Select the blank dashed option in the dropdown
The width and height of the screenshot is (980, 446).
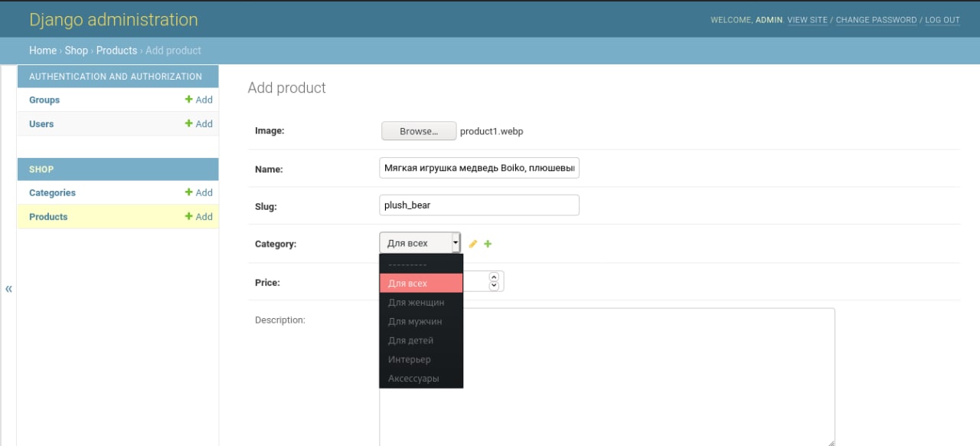(x=421, y=264)
